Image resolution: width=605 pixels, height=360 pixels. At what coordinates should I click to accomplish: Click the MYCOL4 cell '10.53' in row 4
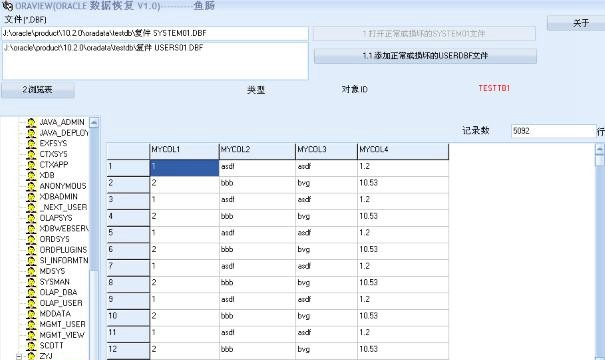coord(403,218)
